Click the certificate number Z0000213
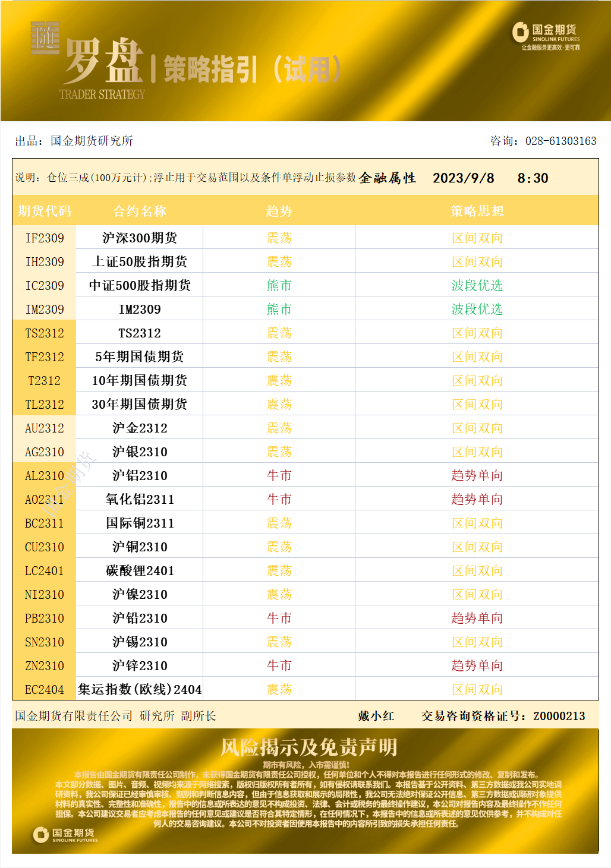The width and height of the screenshot is (611, 868). pyautogui.click(x=559, y=716)
